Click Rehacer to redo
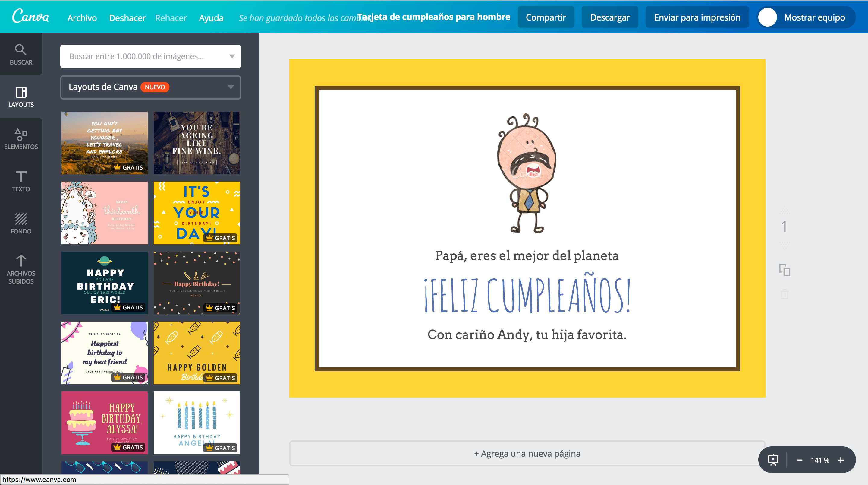This screenshot has height=485, width=868. 171,17
